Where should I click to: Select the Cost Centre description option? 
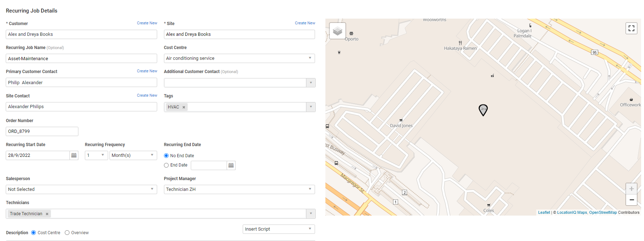[34, 233]
